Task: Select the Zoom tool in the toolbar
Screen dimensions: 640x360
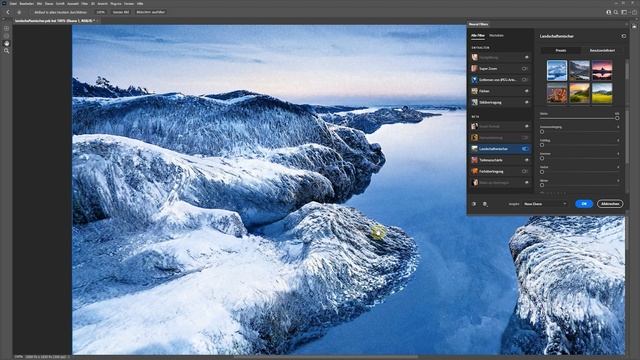Action: tap(6, 51)
